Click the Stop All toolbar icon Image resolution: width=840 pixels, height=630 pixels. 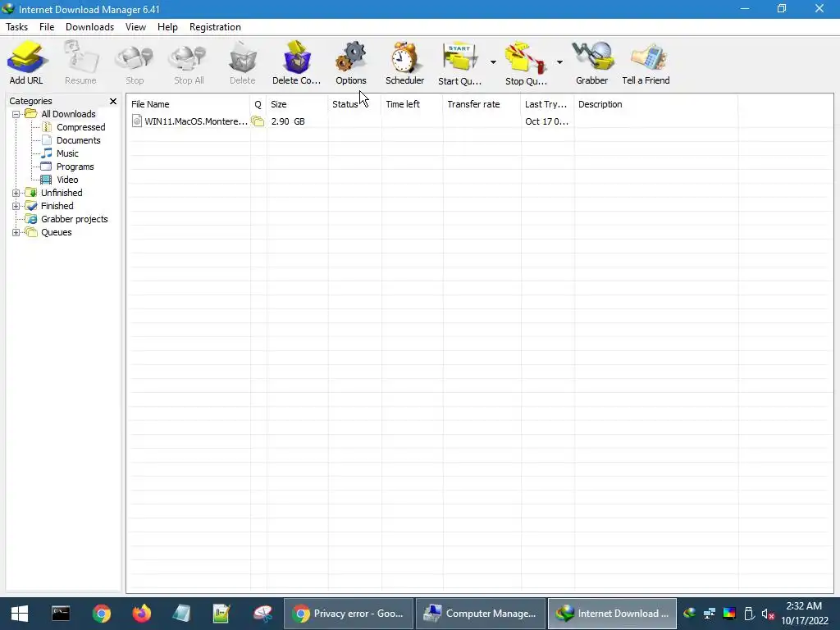[189, 58]
